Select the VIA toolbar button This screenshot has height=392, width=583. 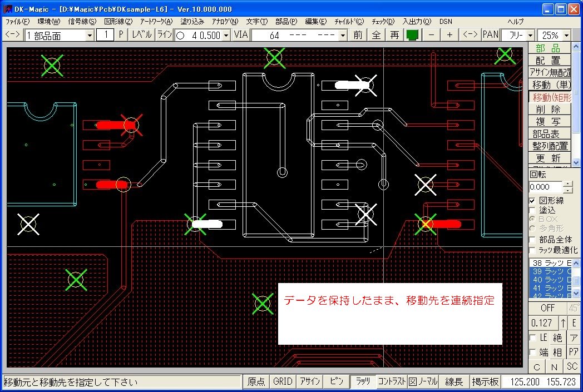240,35
